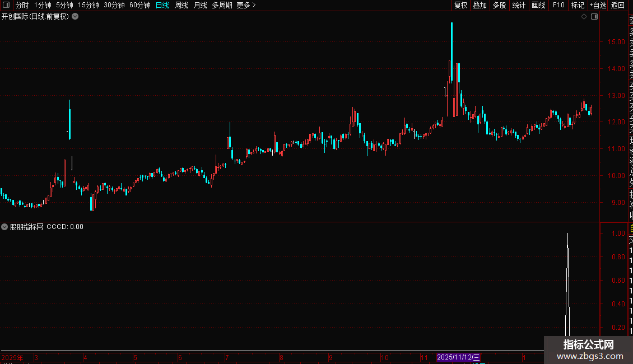
Task: Open dropdown next to 开创国际 title
Action: [x=75, y=17]
